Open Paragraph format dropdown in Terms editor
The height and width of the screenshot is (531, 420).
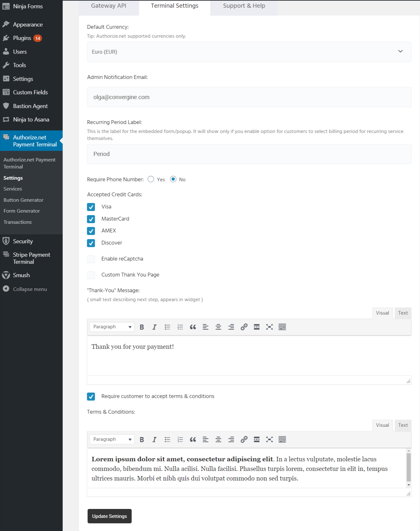click(112, 440)
